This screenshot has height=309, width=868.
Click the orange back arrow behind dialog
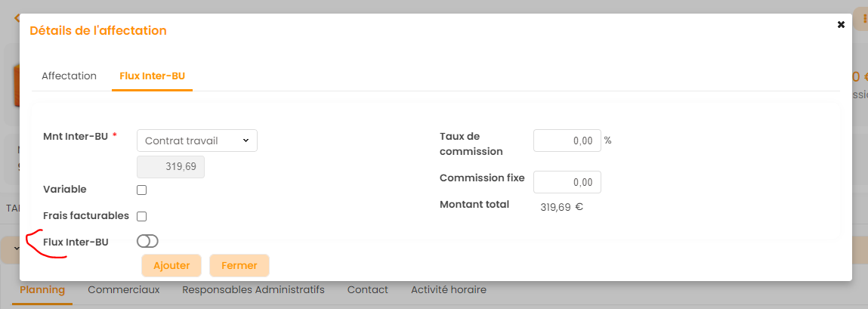[15, 17]
